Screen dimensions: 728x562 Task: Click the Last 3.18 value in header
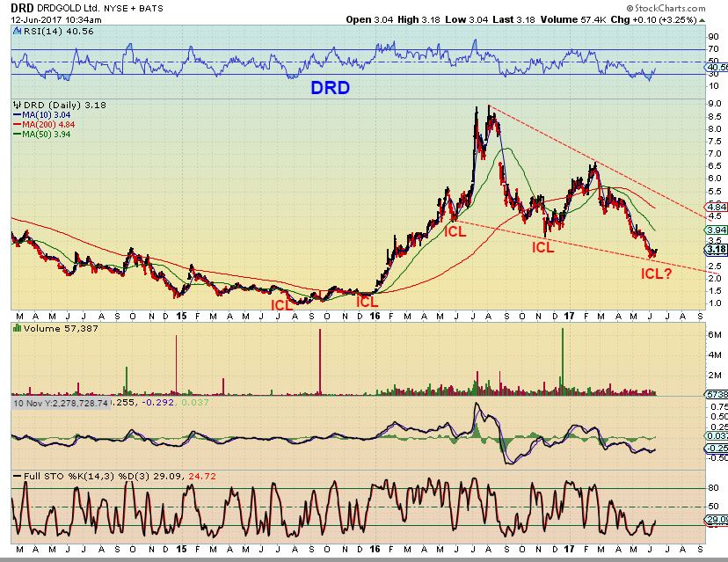[x=513, y=20]
